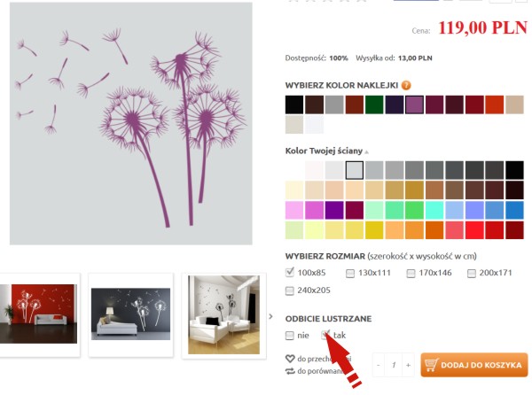This screenshot has width=532, height=395.
Task: Tick the 130x111 size checkbox
Action: (x=350, y=273)
